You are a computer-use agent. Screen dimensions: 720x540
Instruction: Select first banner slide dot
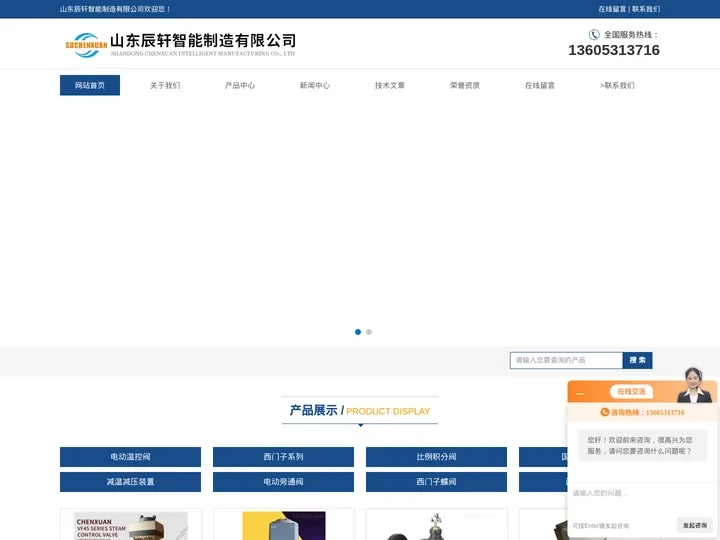358,332
